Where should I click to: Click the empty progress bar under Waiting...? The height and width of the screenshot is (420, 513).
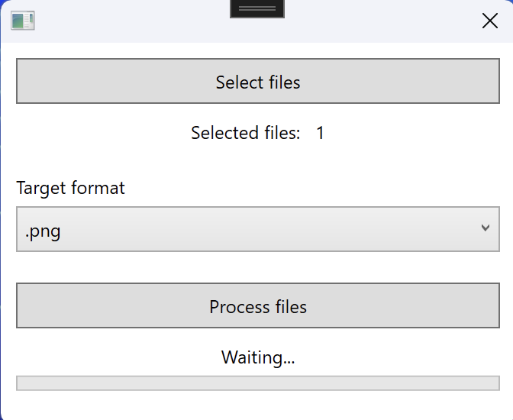pyautogui.click(x=258, y=383)
